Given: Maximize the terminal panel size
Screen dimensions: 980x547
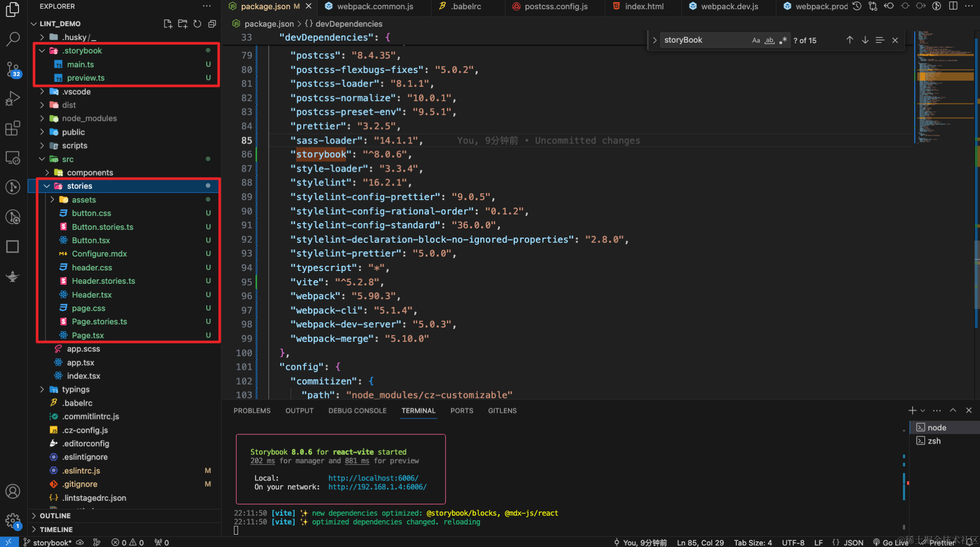Looking at the screenshot, I should 953,410.
